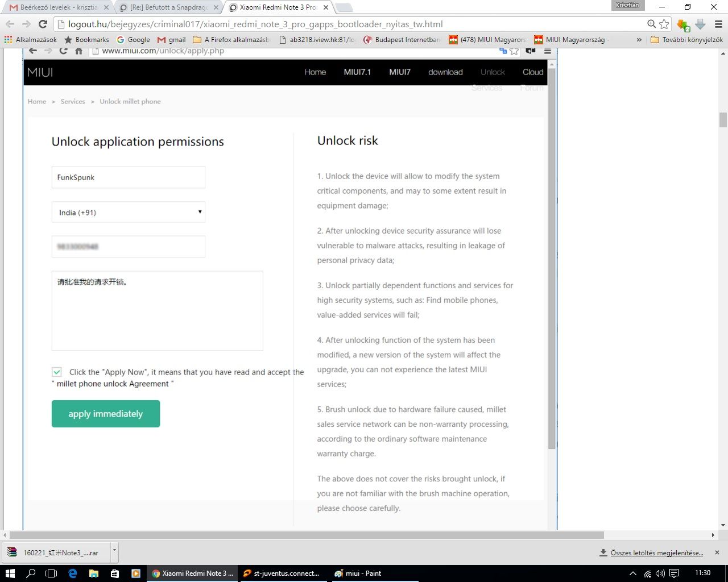Open the További könyvjelzők bookmarks folder
The height and width of the screenshot is (582, 728).
pos(686,40)
